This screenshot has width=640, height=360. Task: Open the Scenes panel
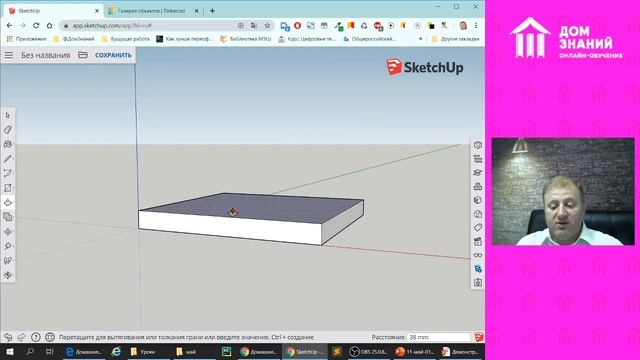click(x=478, y=242)
